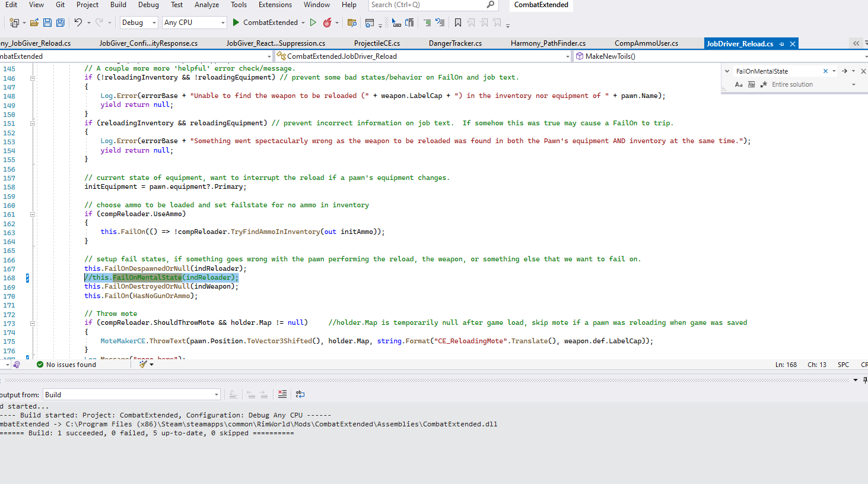Image resolution: width=868 pixels, height=484 pixels.
Task: Click inside the FailOnMentalState search field
Action: click(771, 70)
